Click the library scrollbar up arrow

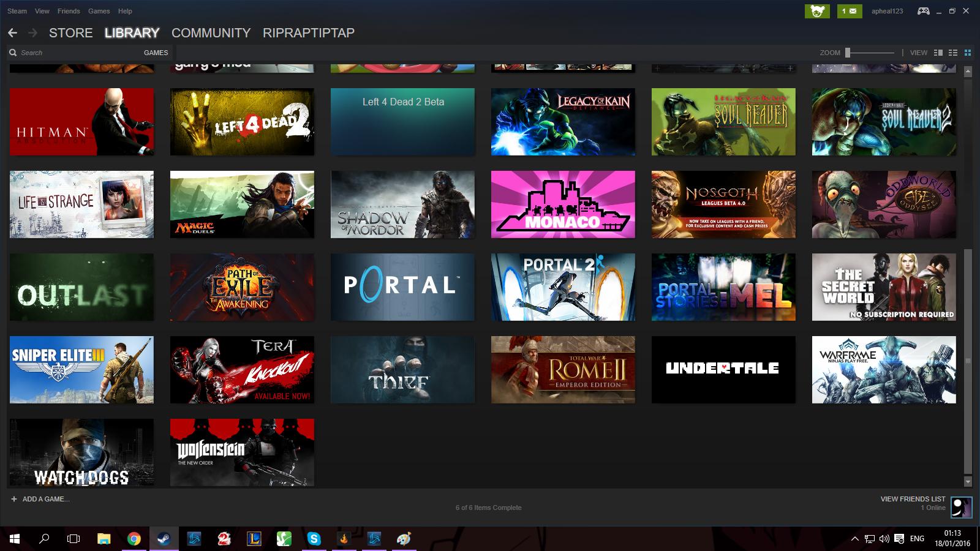tap(968, 72)
